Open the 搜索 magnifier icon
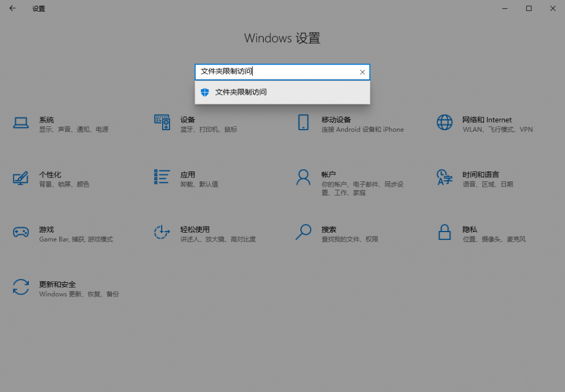Screen dimensions: 565x392 point(303,232)
